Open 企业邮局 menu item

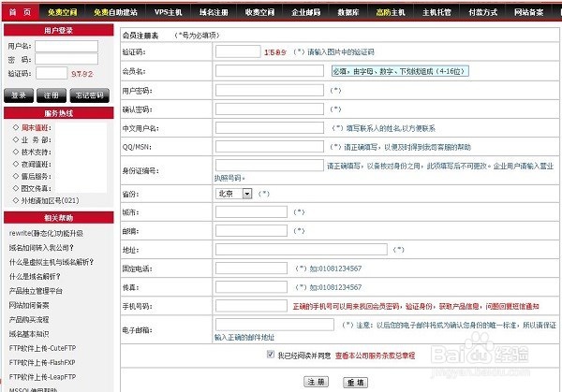click(x=305, y=12)
